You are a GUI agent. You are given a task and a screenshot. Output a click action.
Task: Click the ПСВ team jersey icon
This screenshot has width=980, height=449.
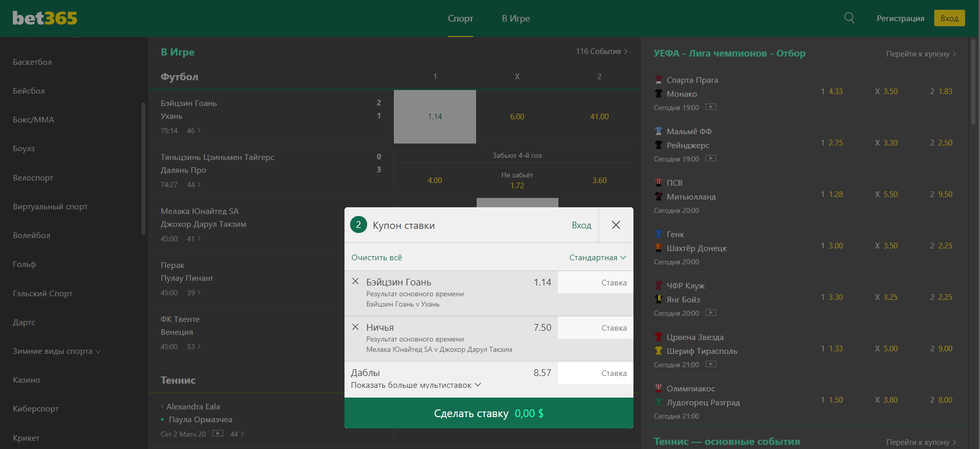pyautogui.click(x=659, y=183)
